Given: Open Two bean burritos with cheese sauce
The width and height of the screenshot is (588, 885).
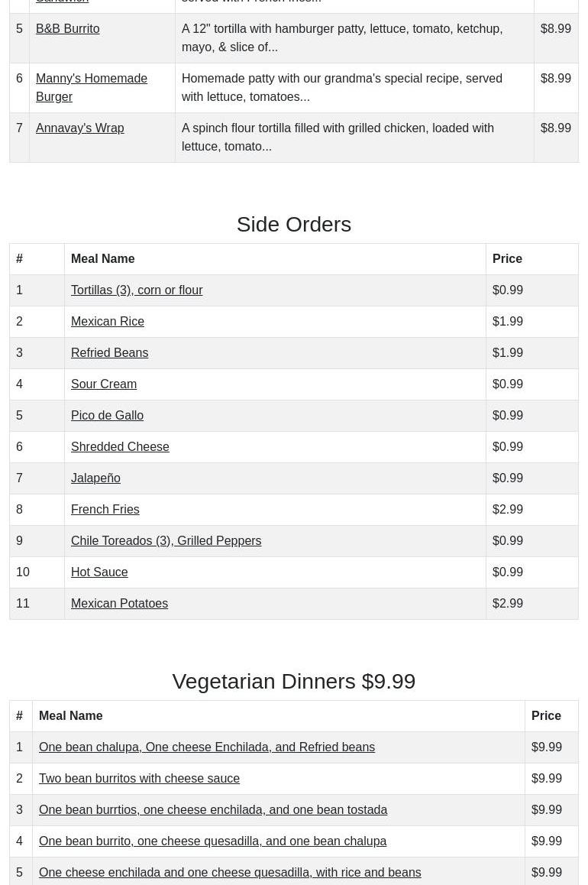Looking at the screenshot, I should (x=139, y=779).
